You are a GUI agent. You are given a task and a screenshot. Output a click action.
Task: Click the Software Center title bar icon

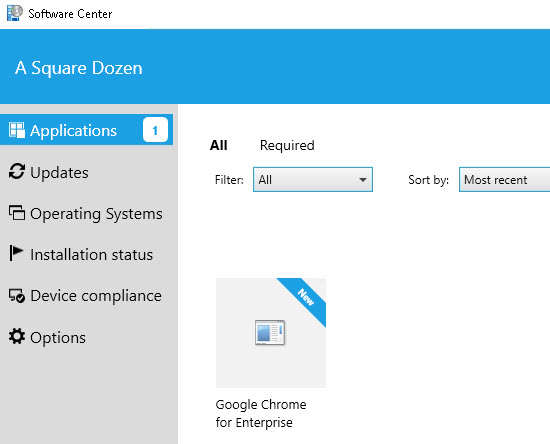pos(14,13)
